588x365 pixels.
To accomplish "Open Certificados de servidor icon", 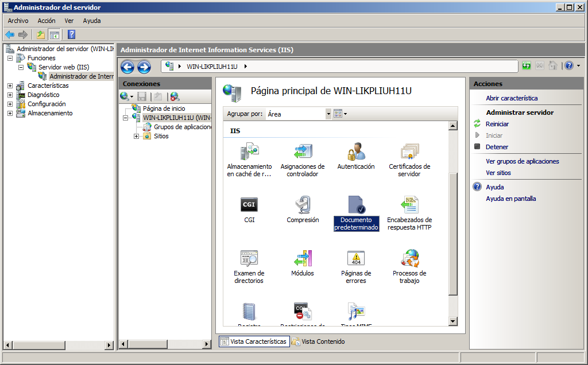I will coord(409,153).
